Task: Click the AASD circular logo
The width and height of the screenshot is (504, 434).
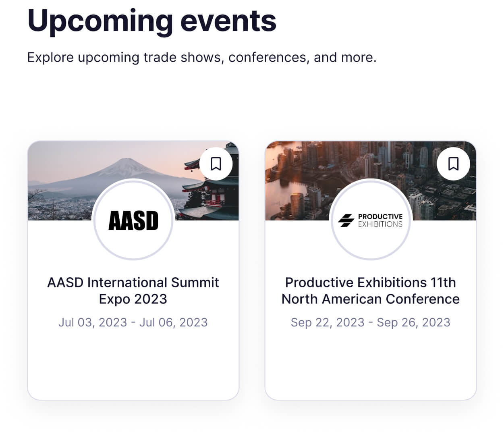Action: coord(133,220)
